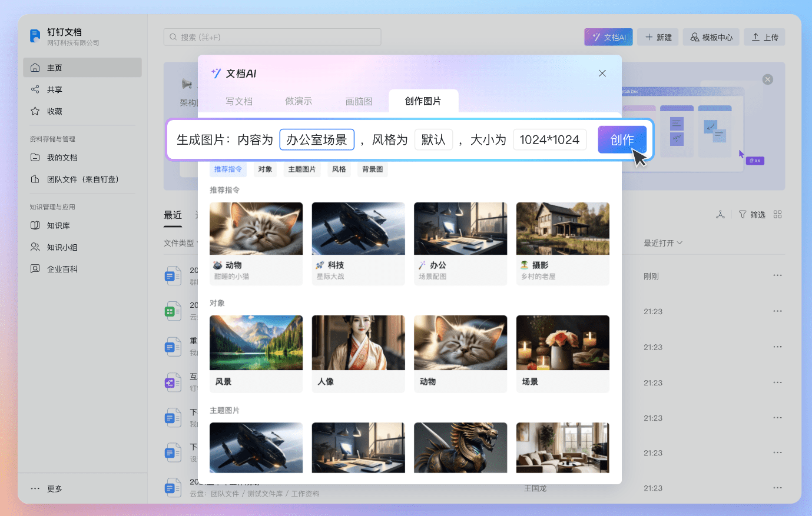Open the 默认 style dropdown
812x516 pixels.
pos(433,140)
